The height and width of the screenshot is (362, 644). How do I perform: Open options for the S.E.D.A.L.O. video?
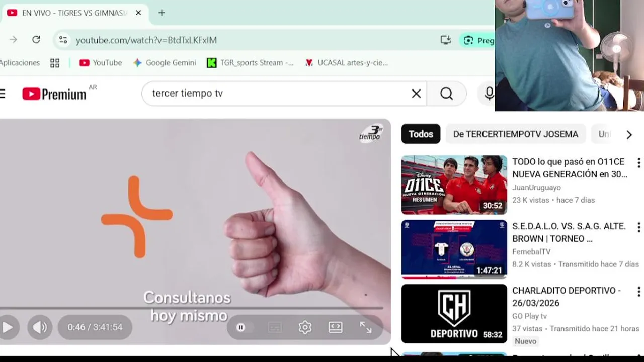click(x=638, y=227)
